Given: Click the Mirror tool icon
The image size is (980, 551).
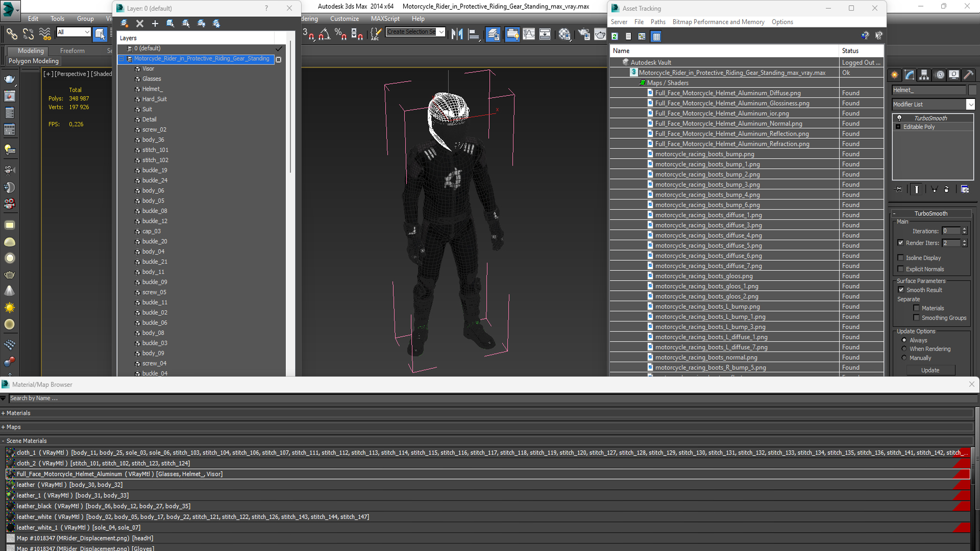Looking at the screenshot, I should pos(457,34).
